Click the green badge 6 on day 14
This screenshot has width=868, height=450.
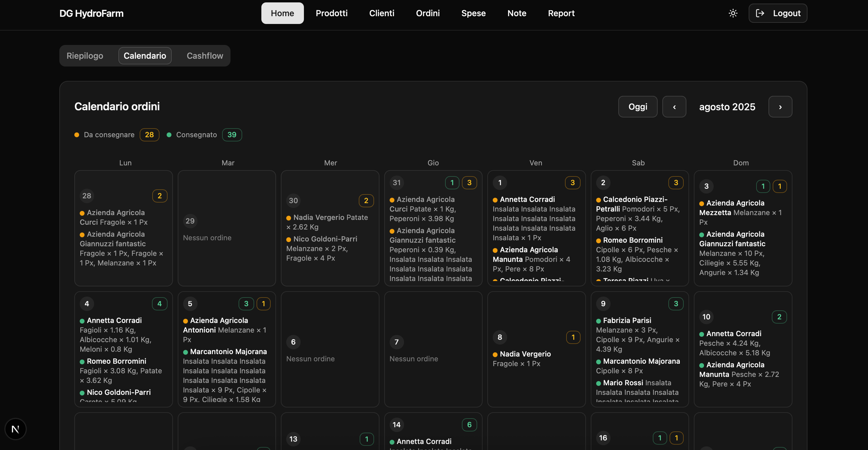coord(469,425)
